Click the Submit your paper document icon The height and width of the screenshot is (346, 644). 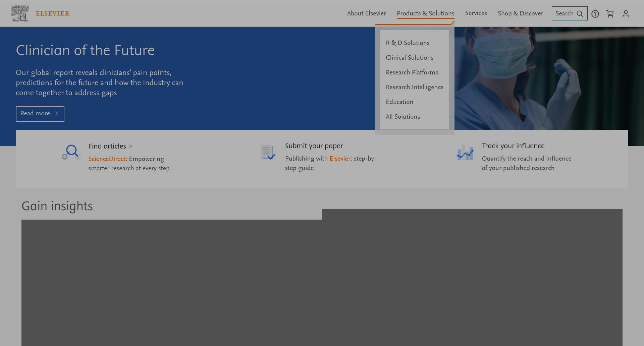(268, 152)
